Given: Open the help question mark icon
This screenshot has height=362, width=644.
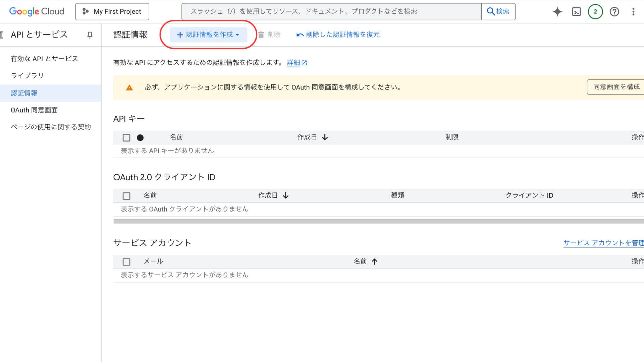Looking at the screenshot, I should click(614, 12).
